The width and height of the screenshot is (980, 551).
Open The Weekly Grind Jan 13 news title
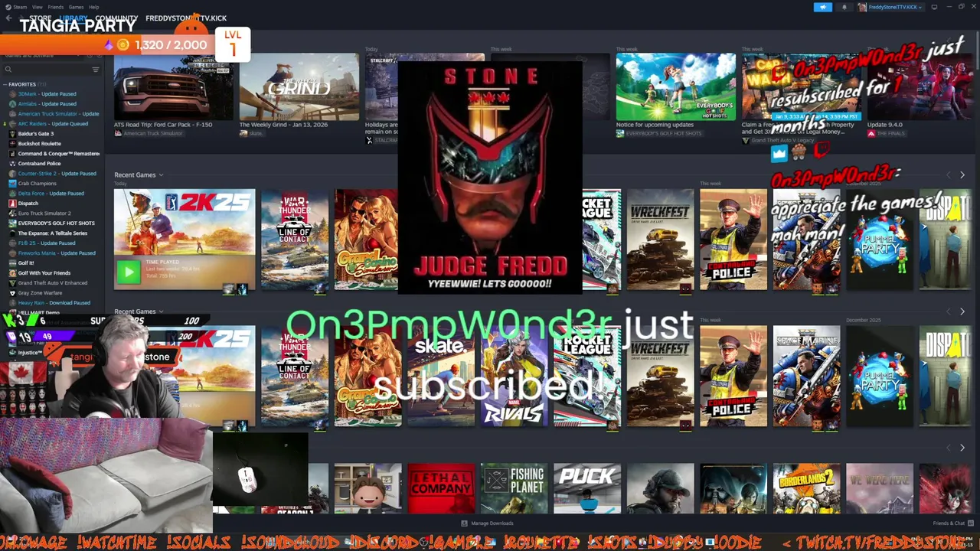[x=283, y=125]
